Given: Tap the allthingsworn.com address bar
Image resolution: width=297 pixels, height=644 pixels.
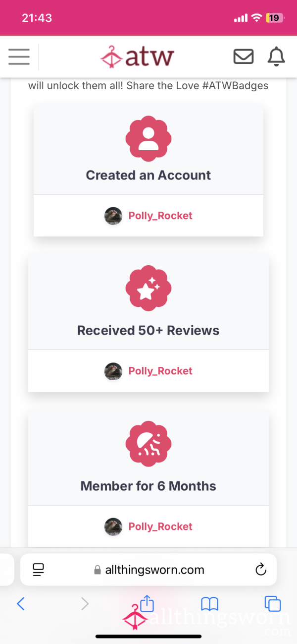Looking at the screenshot, I should (x=148, y=570).
